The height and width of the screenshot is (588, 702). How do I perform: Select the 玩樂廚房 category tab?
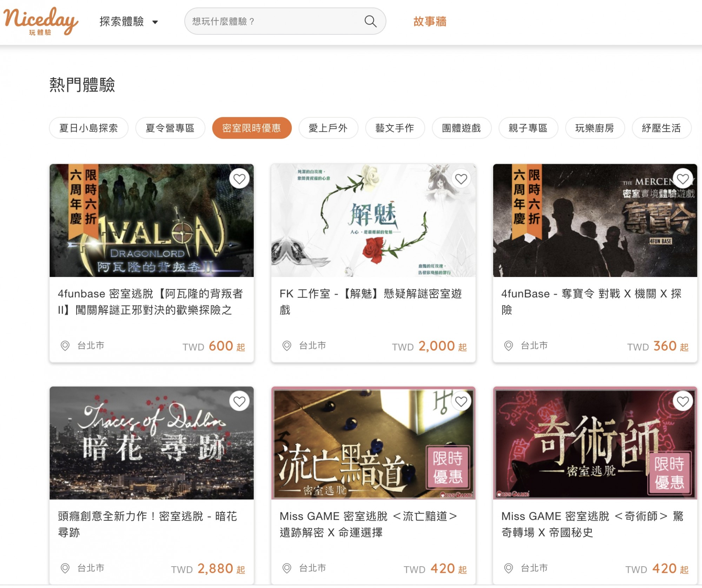595,128
